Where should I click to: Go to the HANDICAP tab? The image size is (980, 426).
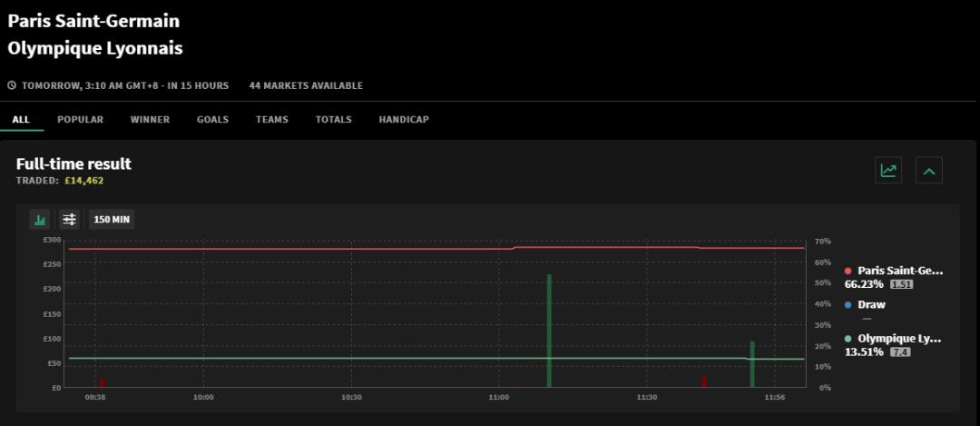click(404, 120)
